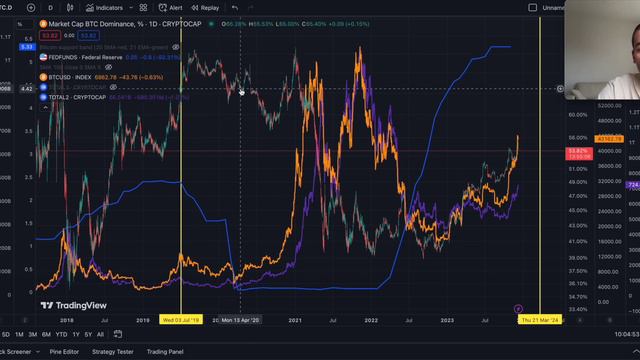
Task: Expand the indicators favorites dropdown arrow
Action: click(x=131, y=8)
